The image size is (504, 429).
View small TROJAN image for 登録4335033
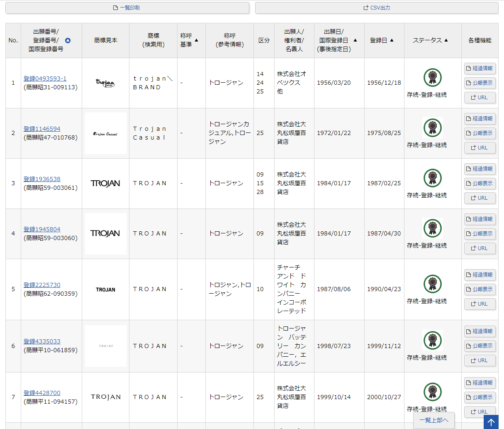click(106, 346)
